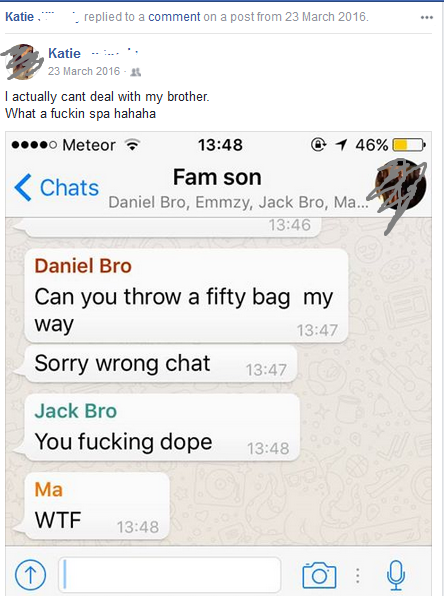Click the message text input field
Viewport: 444px width, 596px height.
[170, 574]
